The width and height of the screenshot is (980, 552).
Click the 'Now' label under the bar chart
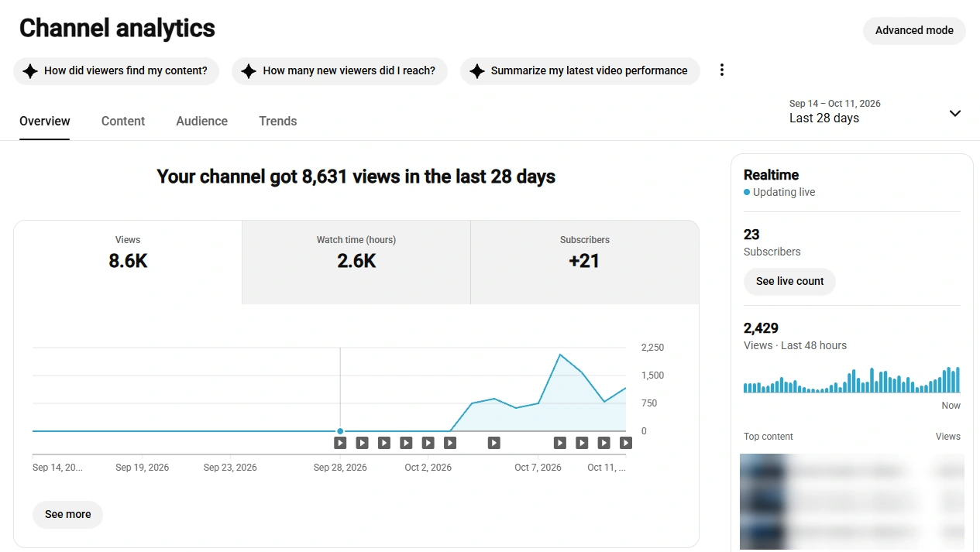pos(951,406)
